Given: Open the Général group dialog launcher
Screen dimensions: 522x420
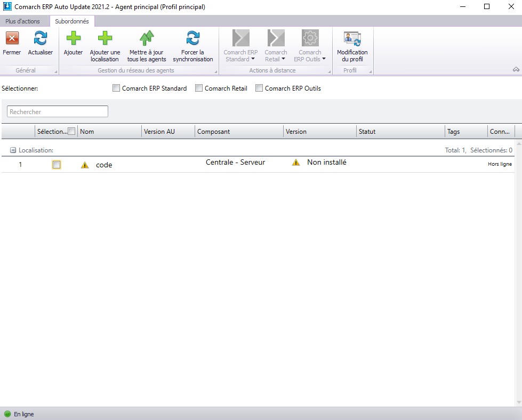Looking at the screenshot, I should [55, 71].
